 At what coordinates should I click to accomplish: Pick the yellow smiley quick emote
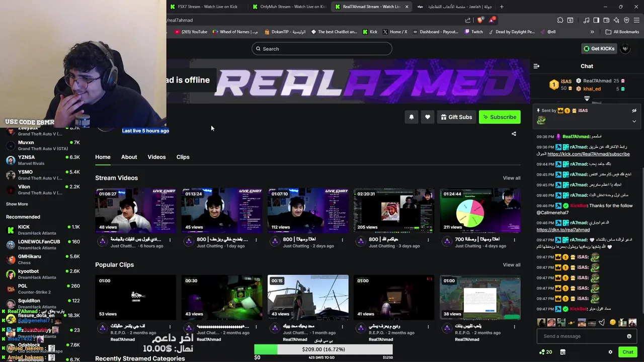pos(612,322)
